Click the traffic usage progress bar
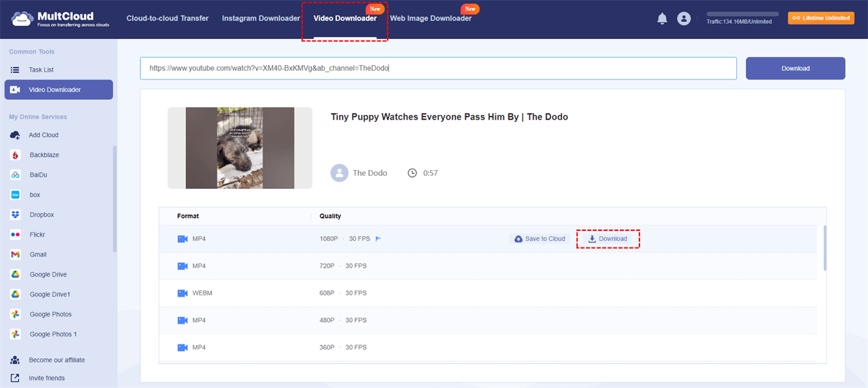The height and width of the screenshot is (388, 868). pos(743,14)
